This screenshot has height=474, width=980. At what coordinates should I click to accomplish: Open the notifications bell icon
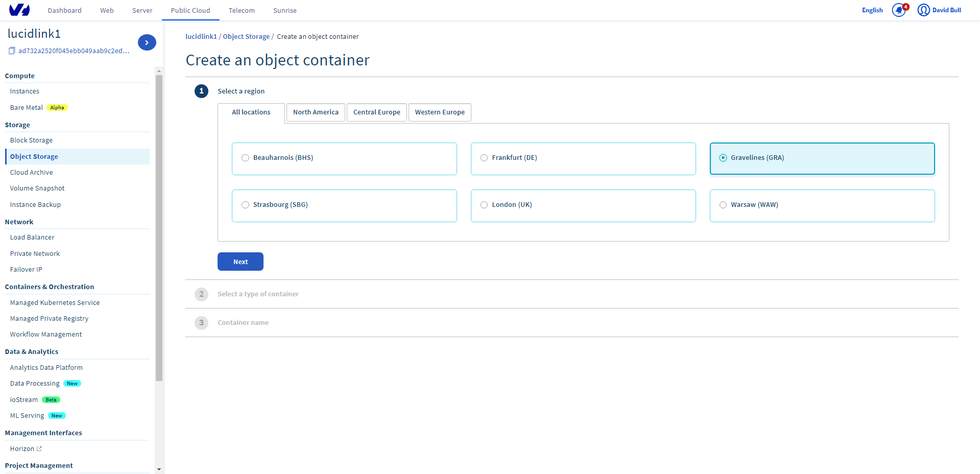pos(899,10)
